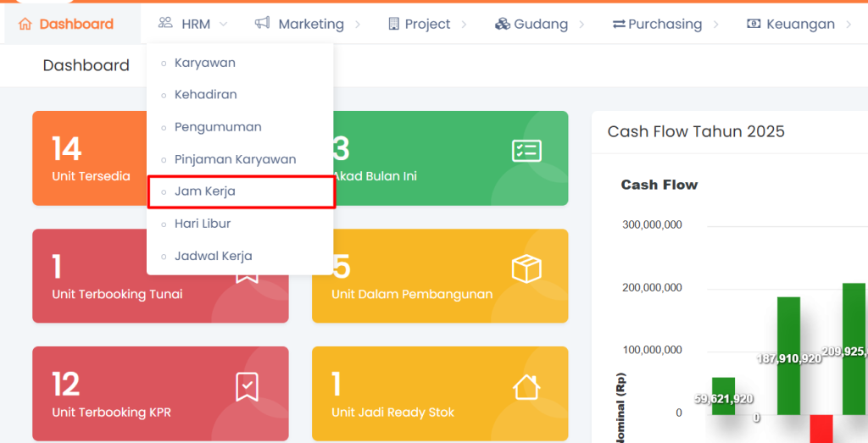Open the Jadwal Kerja menu item
Viewport: 868px width, 443px height.
click(213, 256)
